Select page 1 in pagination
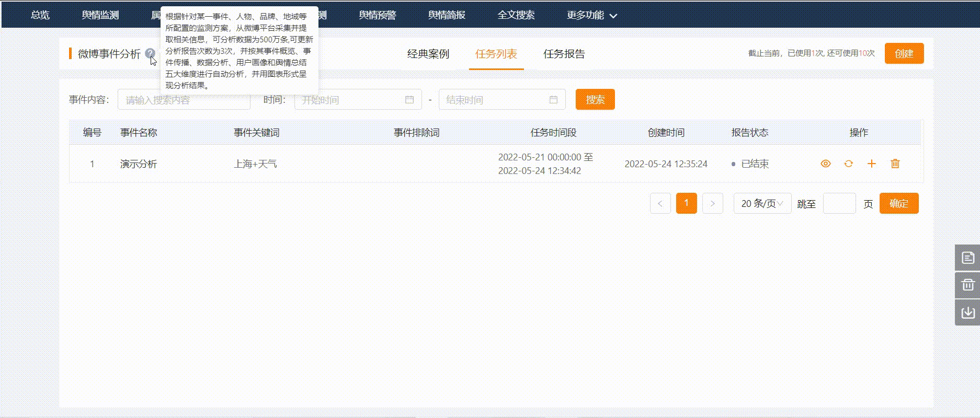This screenshot has width=980, height=418. 687,203
